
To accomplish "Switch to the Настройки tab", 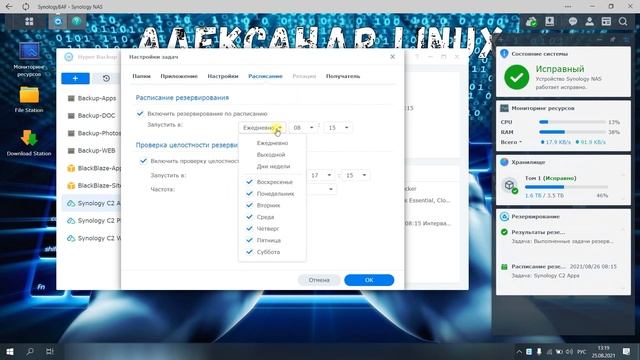I will coord(223,76).
